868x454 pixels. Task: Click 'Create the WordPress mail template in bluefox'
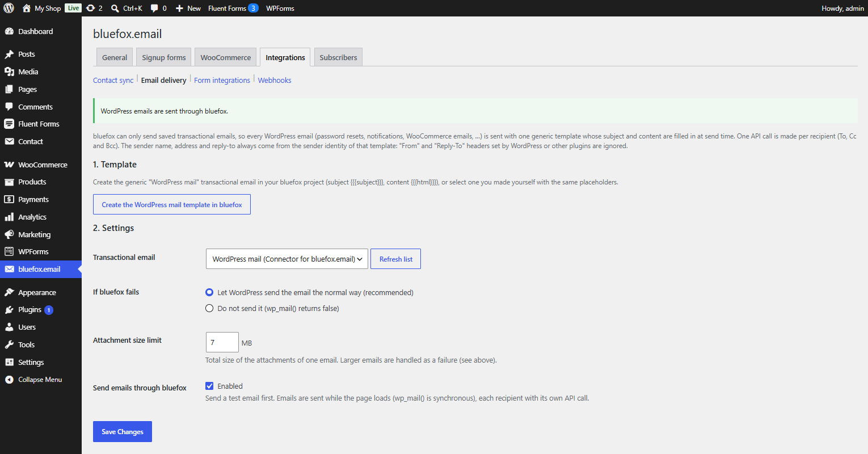172,204
